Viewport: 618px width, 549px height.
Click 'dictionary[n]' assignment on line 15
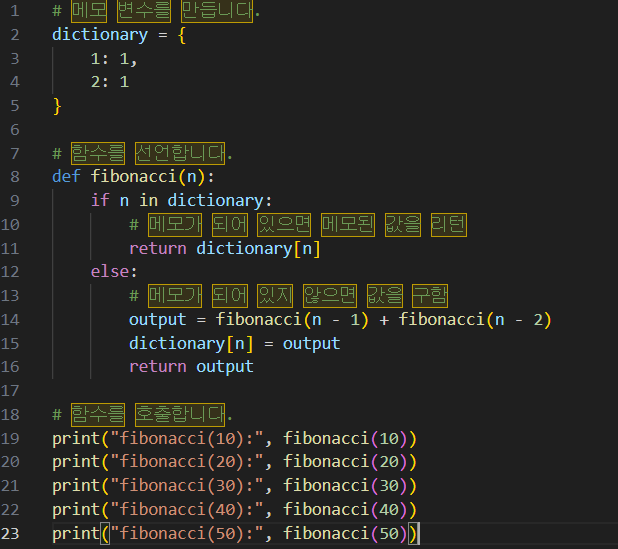[x=191, y=343]
